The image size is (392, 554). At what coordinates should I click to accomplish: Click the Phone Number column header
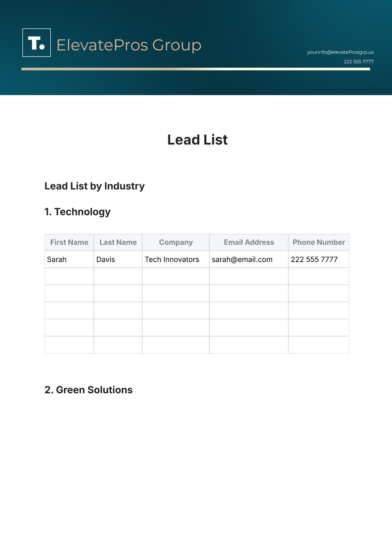pyautogui.click(x=319, y=242)
